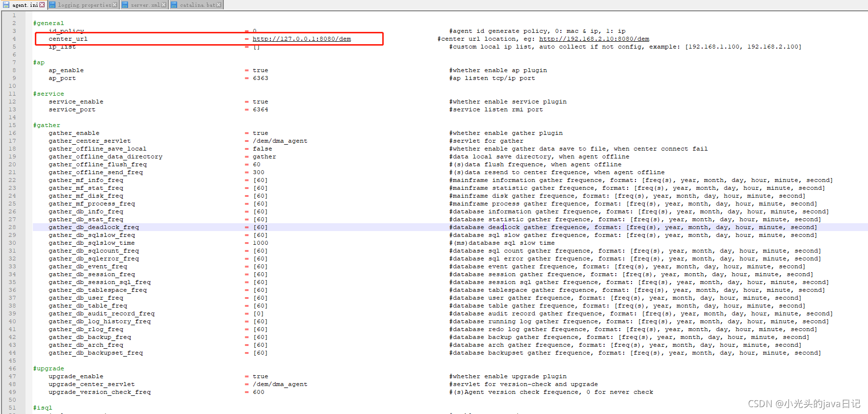868x414 pixels.
Task: Close the agent.ini tab with its red X
Action: (42, 5)
